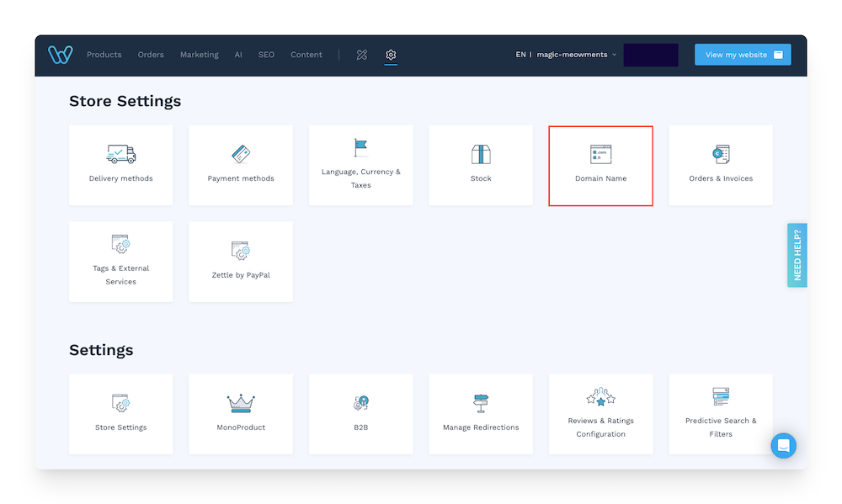
Task: Click the magic wand icon in the navbar
Action: (361, 55)
